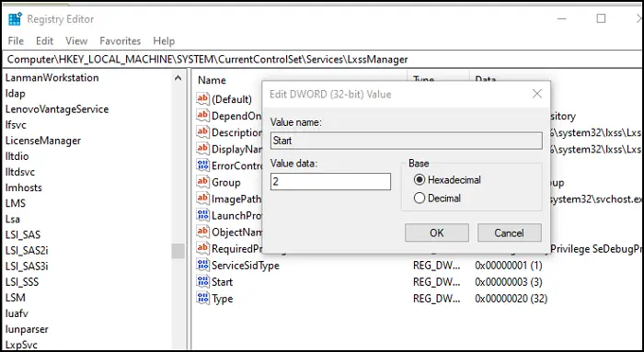Select the LSI_SAS2i key

27,250
